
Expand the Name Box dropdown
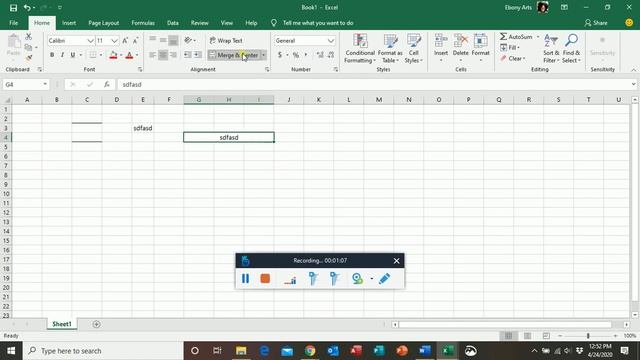(x=45, y=84)
